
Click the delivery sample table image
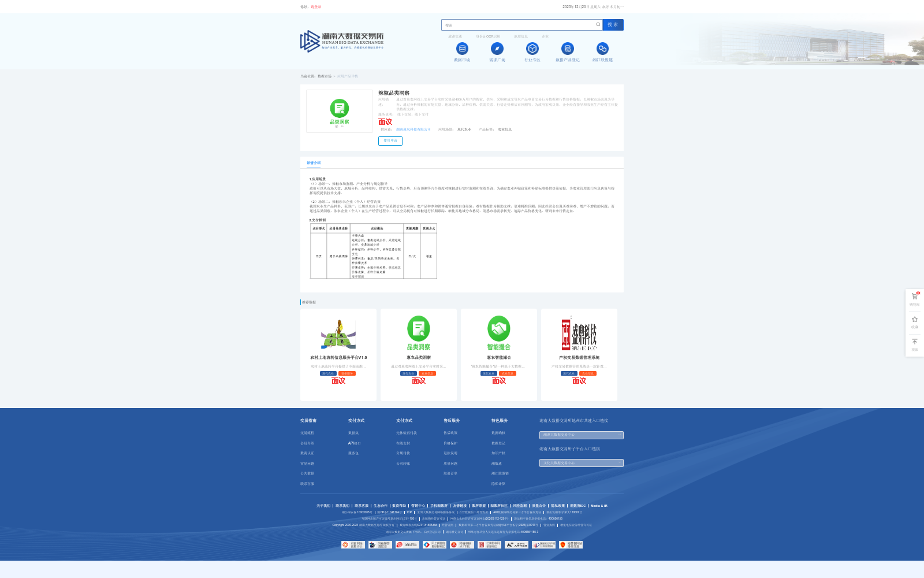tap(374, 251)
